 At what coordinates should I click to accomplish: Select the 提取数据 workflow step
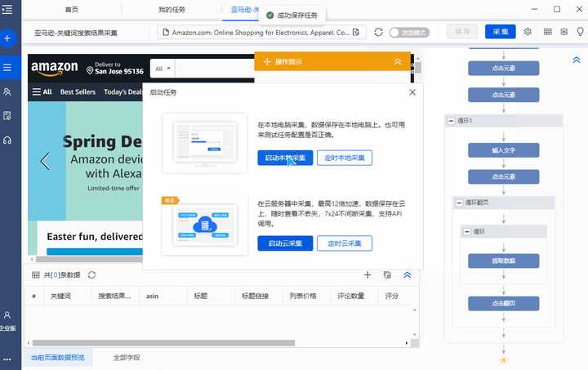tap(504, 261)
